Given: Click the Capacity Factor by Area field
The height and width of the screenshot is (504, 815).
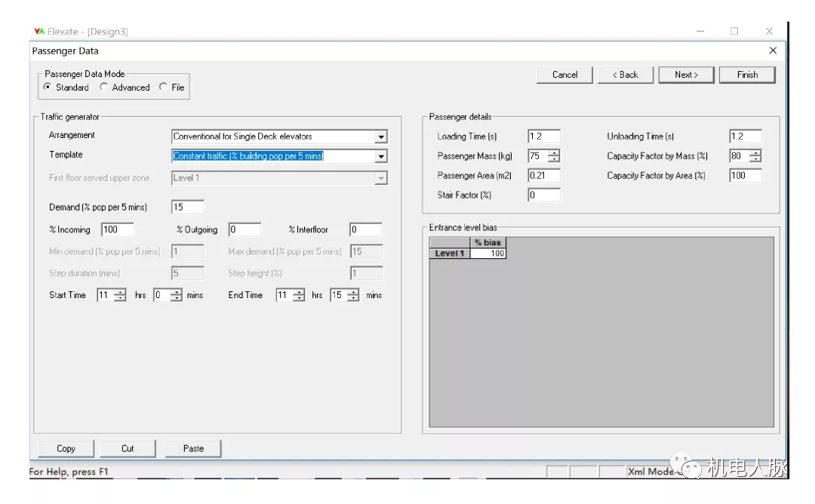Looking at the screenshot, I should coord(746,176).
